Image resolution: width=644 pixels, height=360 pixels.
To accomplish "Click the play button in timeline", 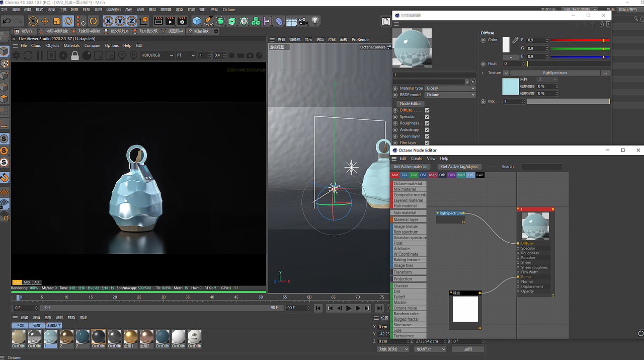I will click(349, 308).
